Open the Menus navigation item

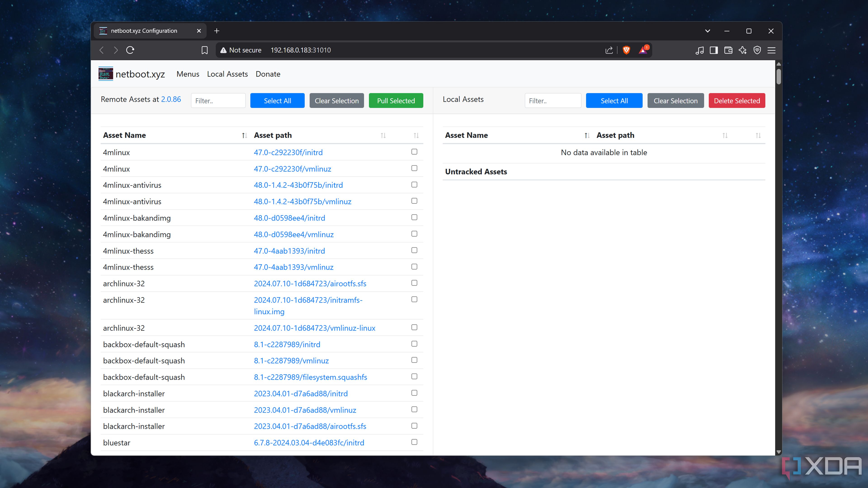click(x=188, y=74)
